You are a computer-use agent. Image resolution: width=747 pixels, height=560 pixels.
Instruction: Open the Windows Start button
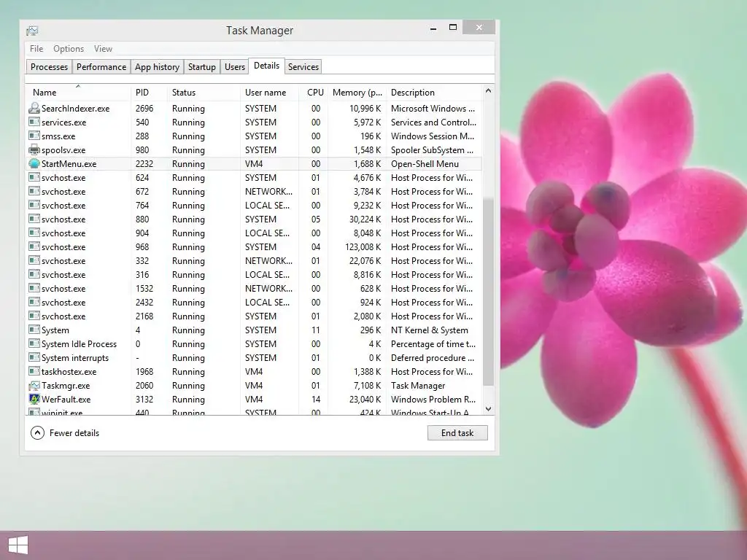point(18,545)
